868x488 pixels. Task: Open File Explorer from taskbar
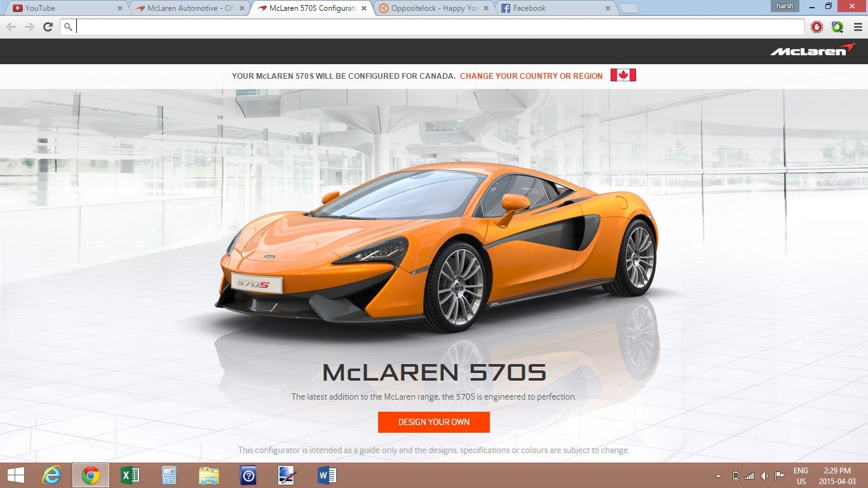[x=208, y=475]
